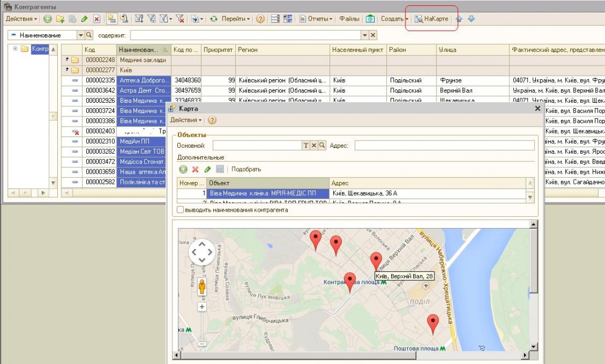The height and width of the screenshot is (364, 605).
Task: Click the magnifier search icon next to Наименование
Action: point(89,35)
